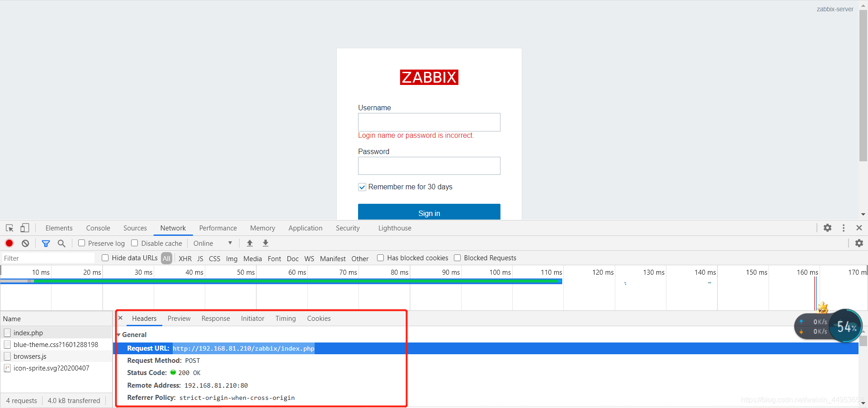Open the Timing details tab

coord(286,319)
